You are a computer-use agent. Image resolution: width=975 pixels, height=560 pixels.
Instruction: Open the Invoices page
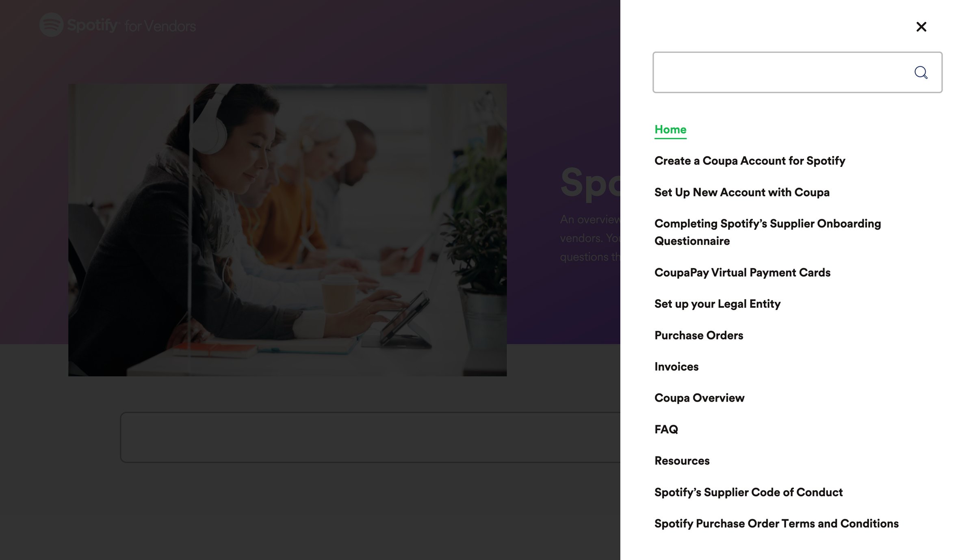pyautogui.click(x=676, y=367)
